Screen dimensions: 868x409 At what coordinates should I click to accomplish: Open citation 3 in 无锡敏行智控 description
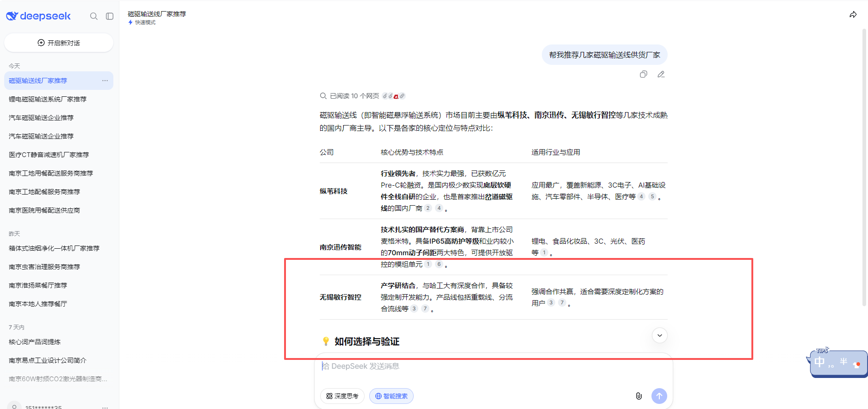[414, 308]
